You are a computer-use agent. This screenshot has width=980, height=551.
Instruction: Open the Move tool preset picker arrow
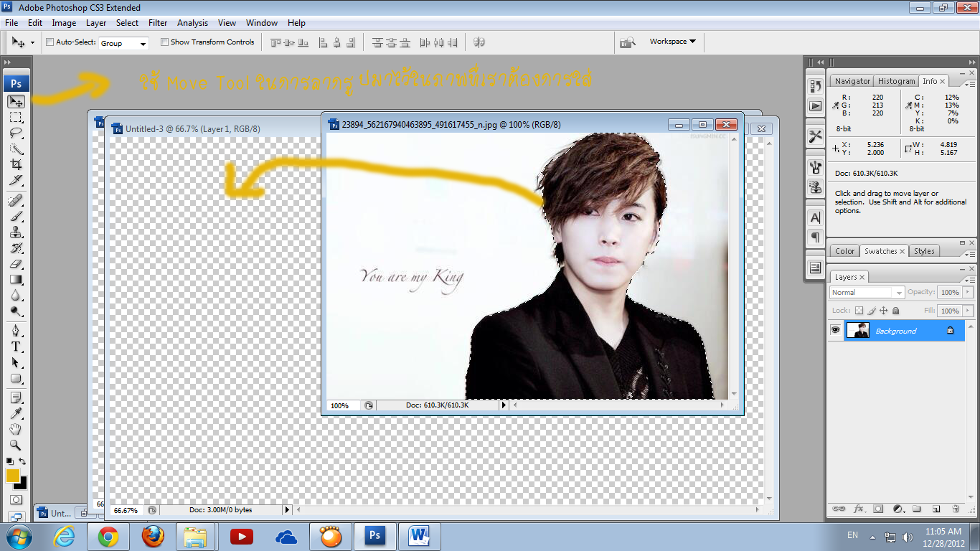(x=32, y=43)
